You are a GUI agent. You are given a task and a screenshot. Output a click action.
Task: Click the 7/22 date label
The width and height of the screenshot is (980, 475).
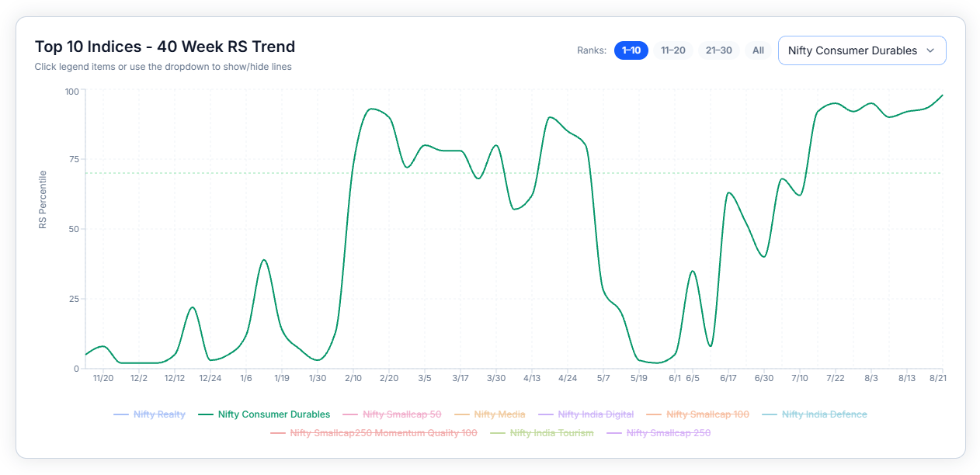click(835, 378)
